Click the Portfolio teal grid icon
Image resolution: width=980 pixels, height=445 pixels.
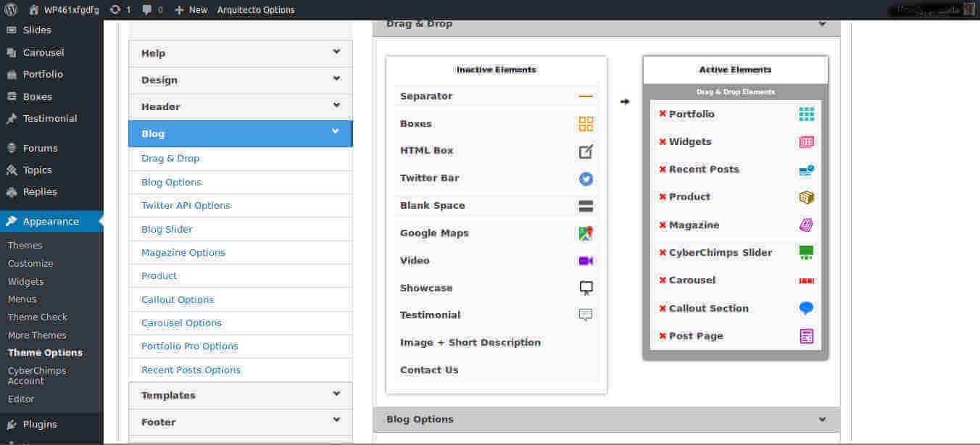[806, 114]
